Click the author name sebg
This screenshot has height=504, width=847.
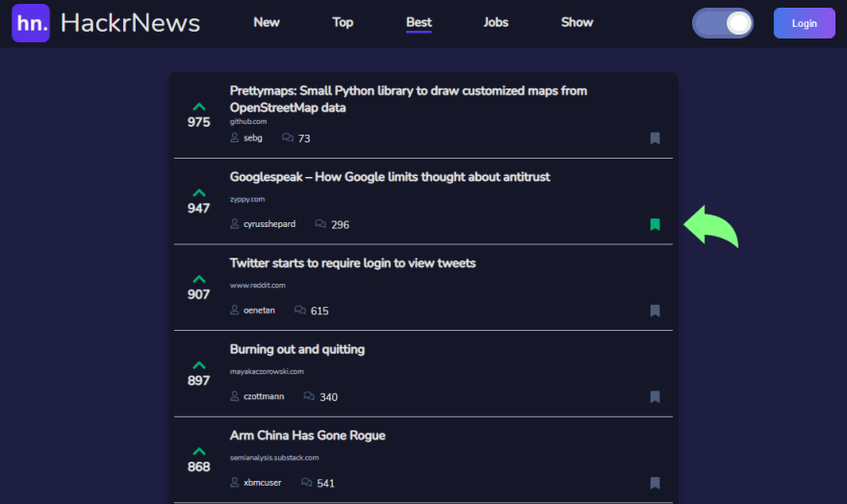(x=253, y=139)
